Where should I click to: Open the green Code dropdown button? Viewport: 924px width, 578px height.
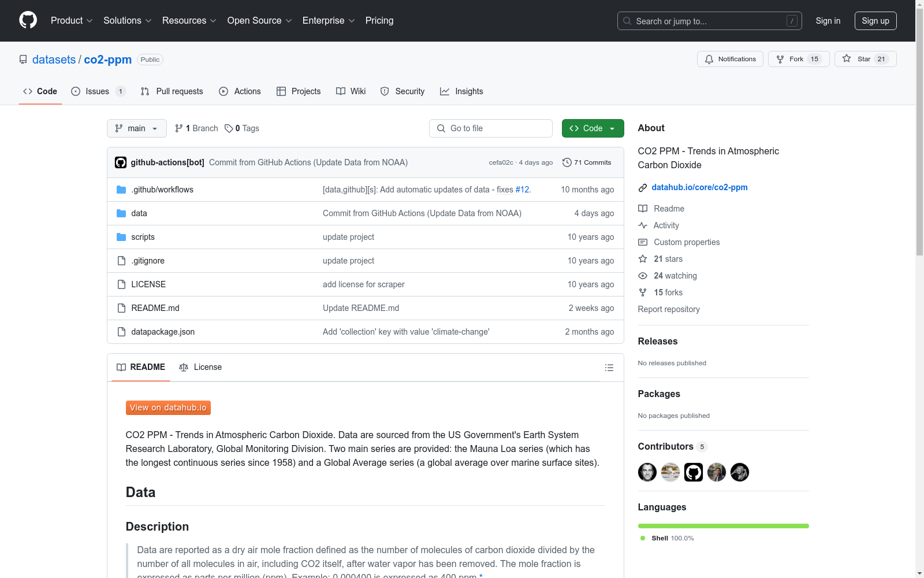[x=593, y=128]
